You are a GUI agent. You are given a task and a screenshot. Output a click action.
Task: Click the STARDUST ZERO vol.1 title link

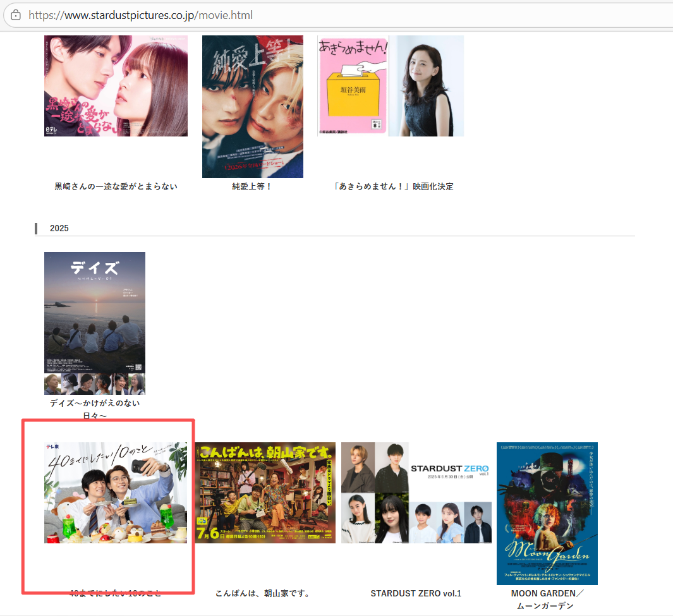[416, 593]
